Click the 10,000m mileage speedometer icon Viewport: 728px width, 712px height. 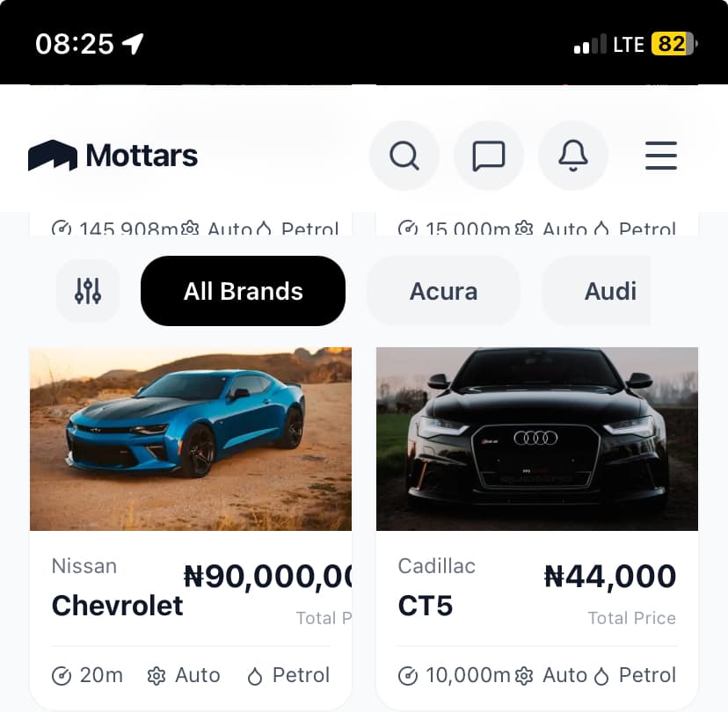(408, 676)
